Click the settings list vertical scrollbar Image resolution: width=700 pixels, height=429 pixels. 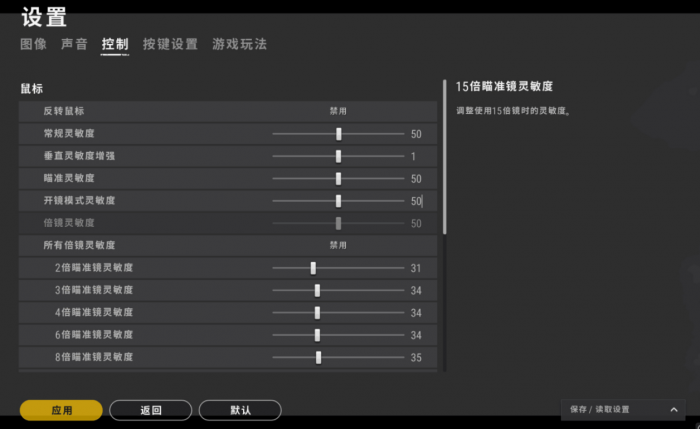445,157
